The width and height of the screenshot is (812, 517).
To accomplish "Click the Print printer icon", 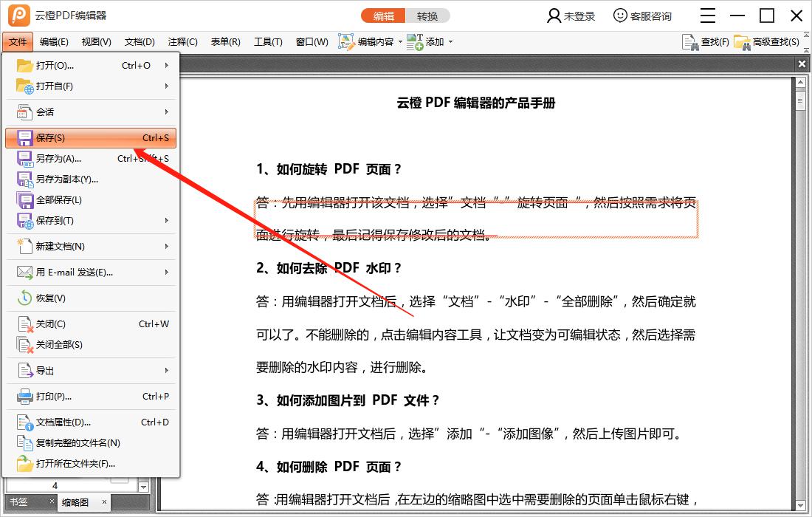I will click(24, 397).
